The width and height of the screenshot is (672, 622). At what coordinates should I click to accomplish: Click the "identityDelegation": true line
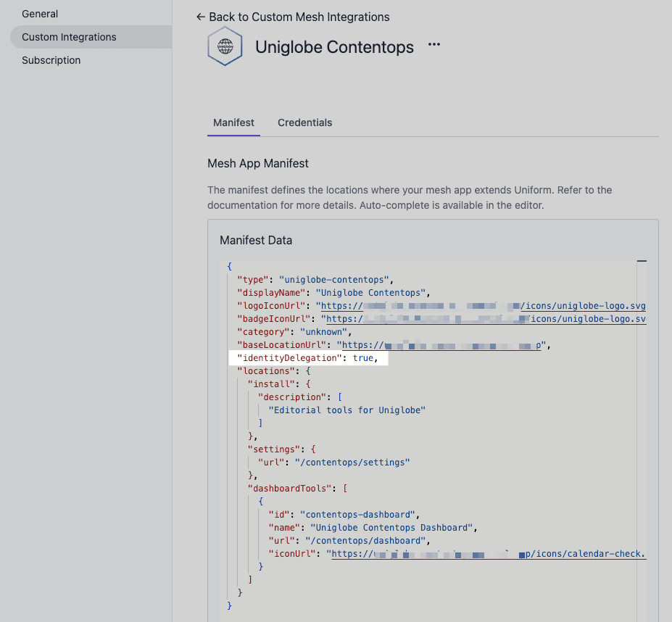pyautogui.click(x=308, y=358)
